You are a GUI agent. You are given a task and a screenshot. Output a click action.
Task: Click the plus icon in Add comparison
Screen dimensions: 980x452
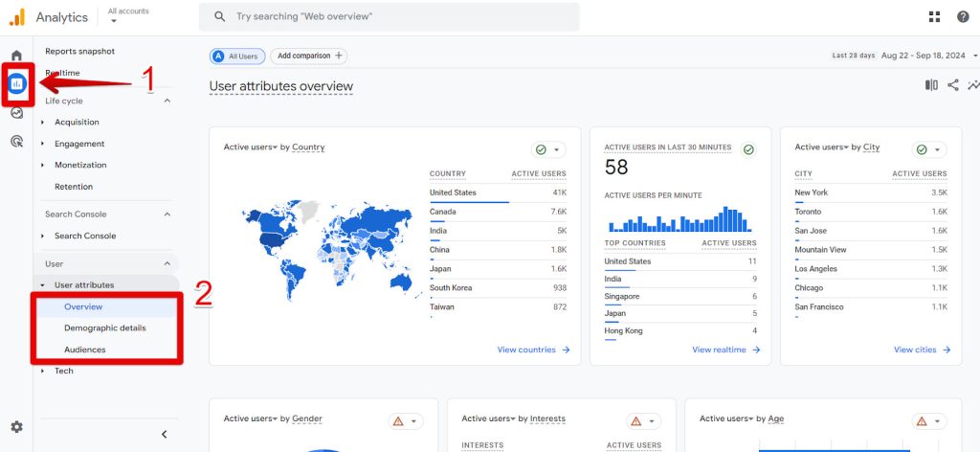point(338,56)
